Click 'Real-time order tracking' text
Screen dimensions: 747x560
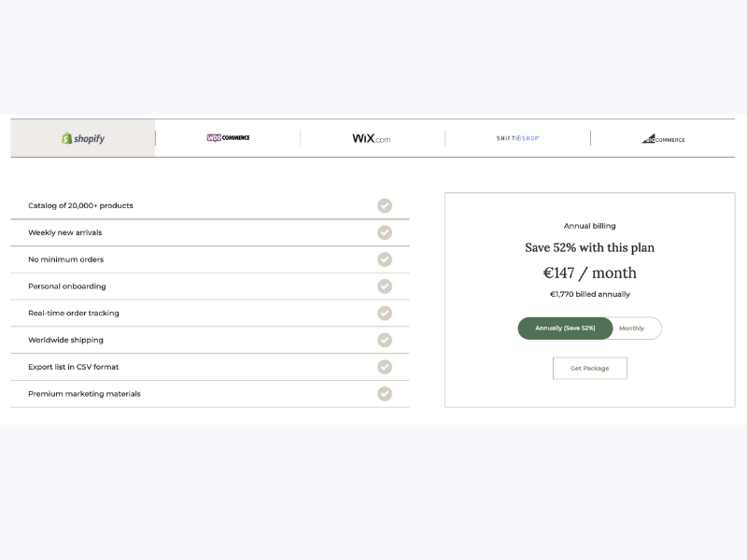74,314
